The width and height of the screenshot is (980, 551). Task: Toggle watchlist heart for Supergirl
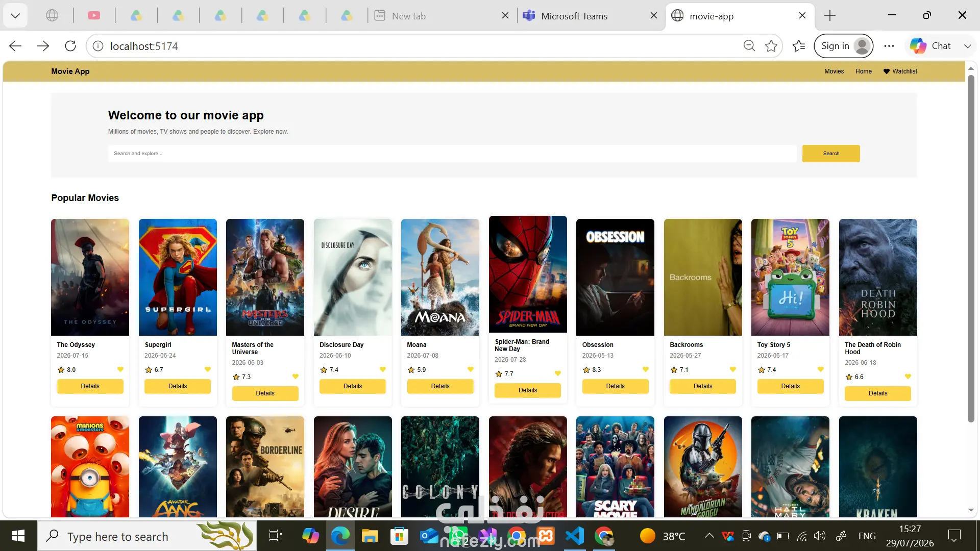tap(208, 369)
